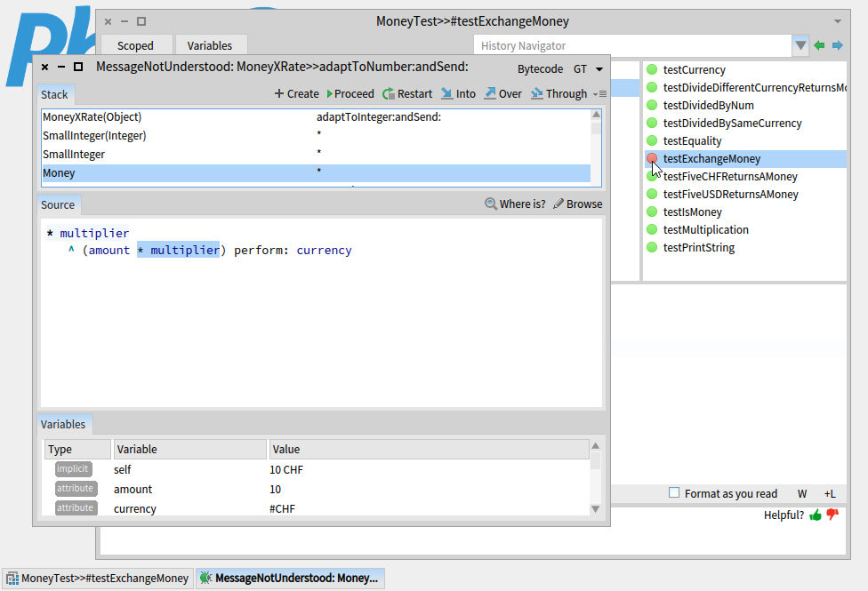Click green status dot of testMultiplication
The width and height of the screenshot is (868, 591).
(652, 229)
